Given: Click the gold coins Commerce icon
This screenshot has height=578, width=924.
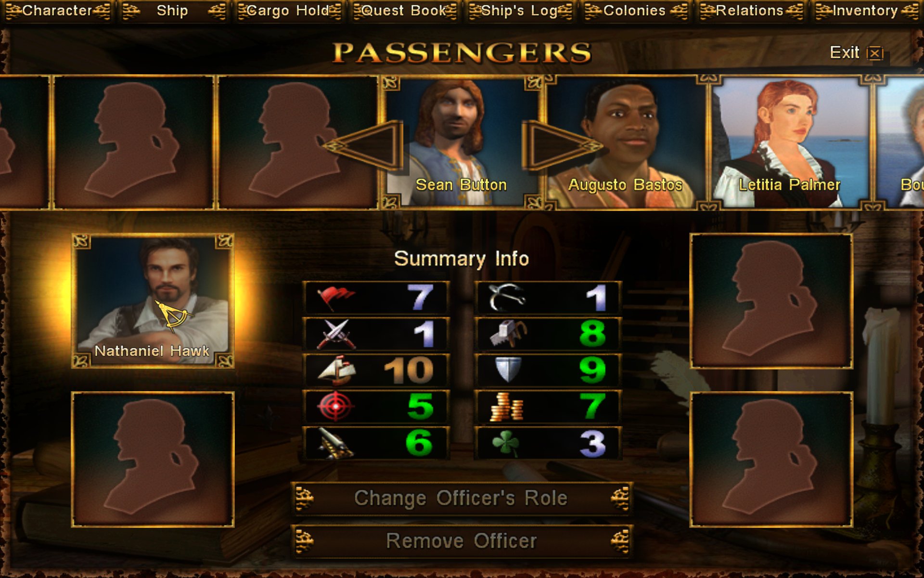Looking at the screenshot, I should click(506, 407).
